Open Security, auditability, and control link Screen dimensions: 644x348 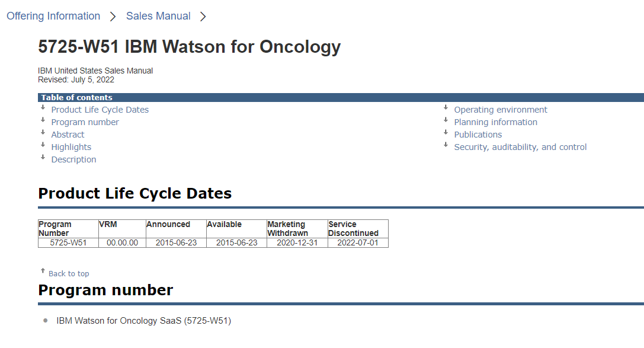(520, 147)
